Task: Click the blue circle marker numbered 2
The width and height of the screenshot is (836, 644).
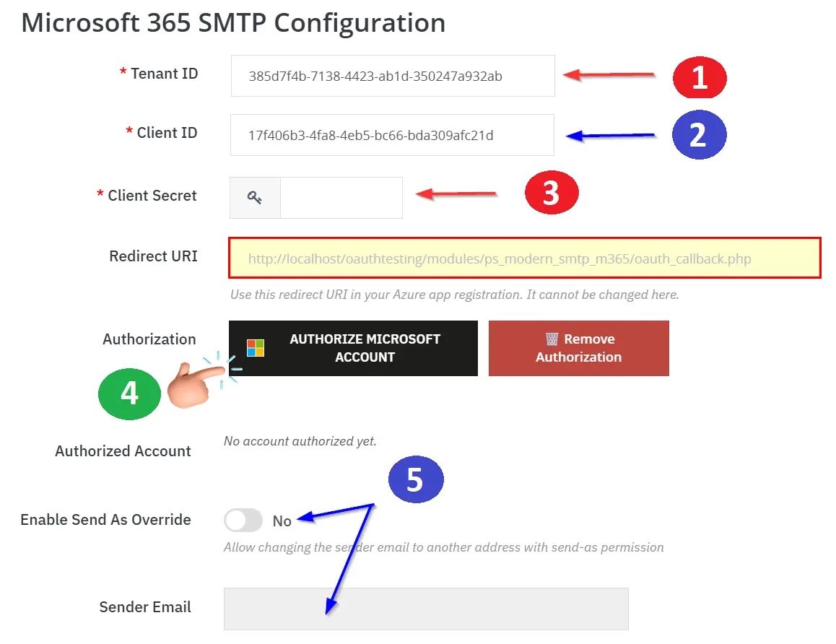Action: click(698, 135)
